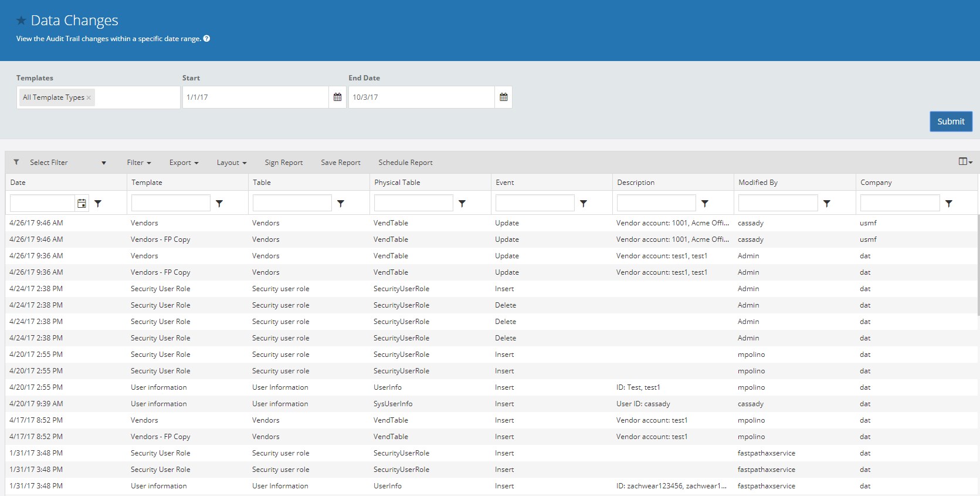Screen dimensions: 980x496
Task: Open the Filter menu
Action: coord(139,163)
